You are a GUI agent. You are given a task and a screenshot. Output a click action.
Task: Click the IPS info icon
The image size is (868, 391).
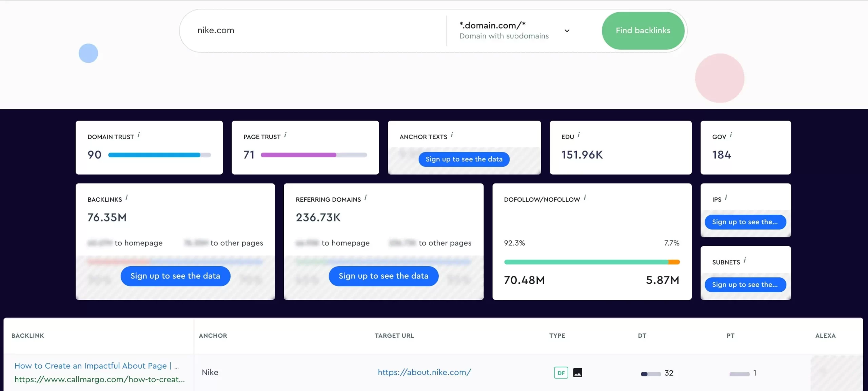click(726, 198)
